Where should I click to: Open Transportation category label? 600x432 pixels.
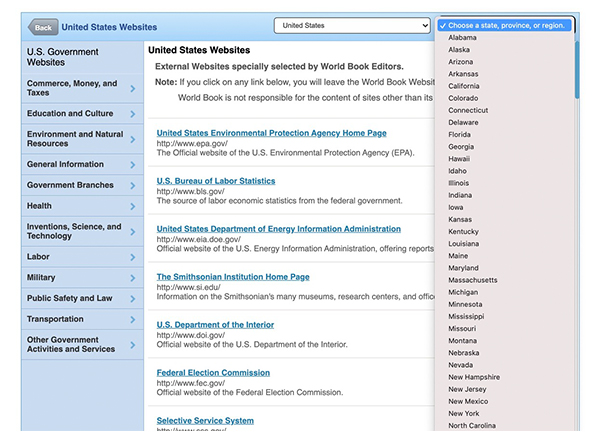coord(55,319)
